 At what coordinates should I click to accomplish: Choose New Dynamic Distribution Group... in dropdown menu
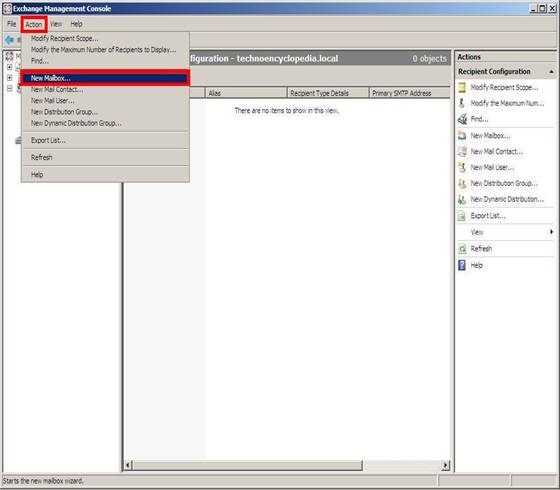[105, 123]
